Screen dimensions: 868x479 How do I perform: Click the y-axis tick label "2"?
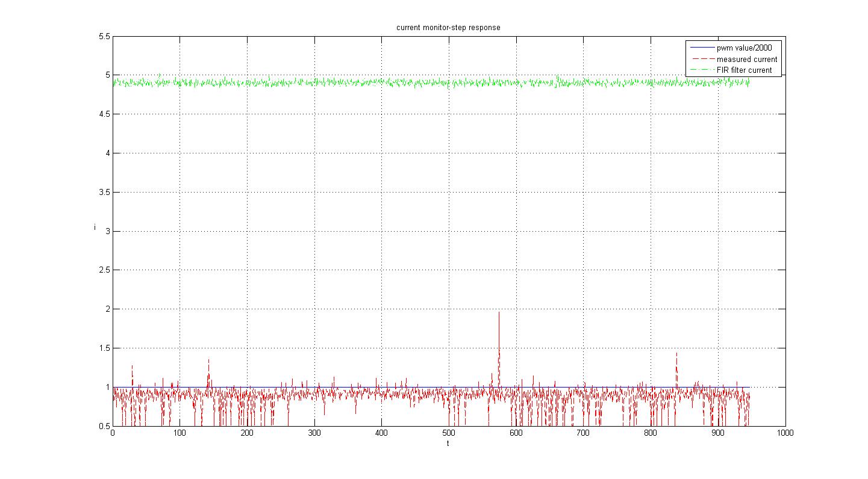(108, 309)
